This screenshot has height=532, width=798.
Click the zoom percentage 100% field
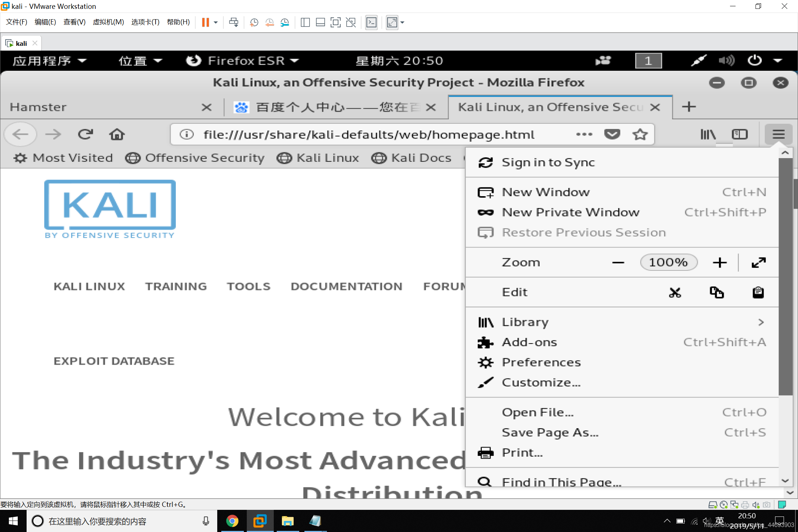tap(667, 262)
